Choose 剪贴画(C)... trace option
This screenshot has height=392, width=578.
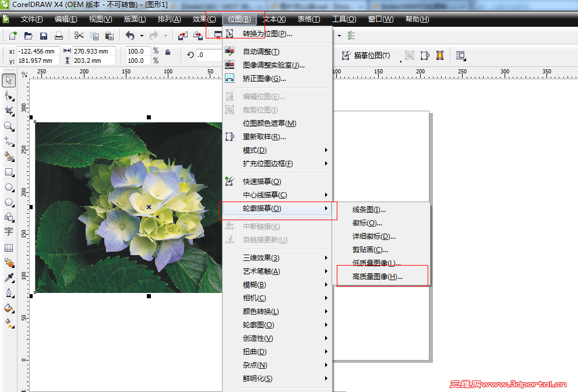point(382,250)
